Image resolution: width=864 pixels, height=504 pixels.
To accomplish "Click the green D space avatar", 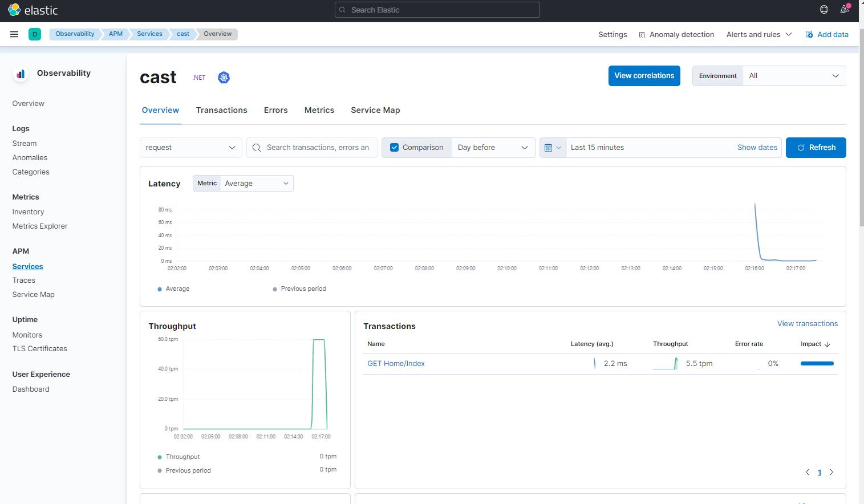I will click(x=35, y=34).
